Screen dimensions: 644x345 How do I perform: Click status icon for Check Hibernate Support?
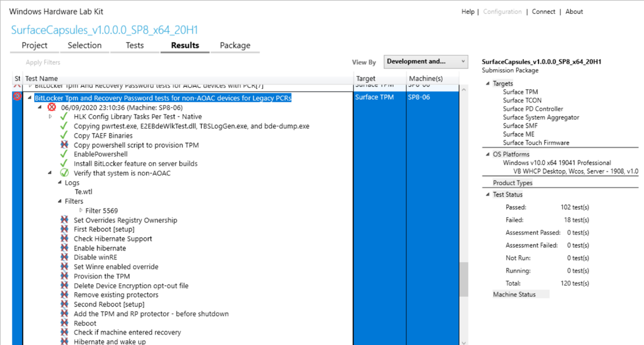click(x=64, y=238)
